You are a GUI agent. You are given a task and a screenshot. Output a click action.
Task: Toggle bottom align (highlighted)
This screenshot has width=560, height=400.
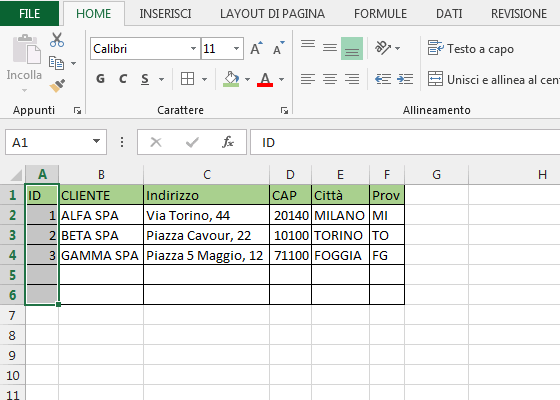point(352,49)
